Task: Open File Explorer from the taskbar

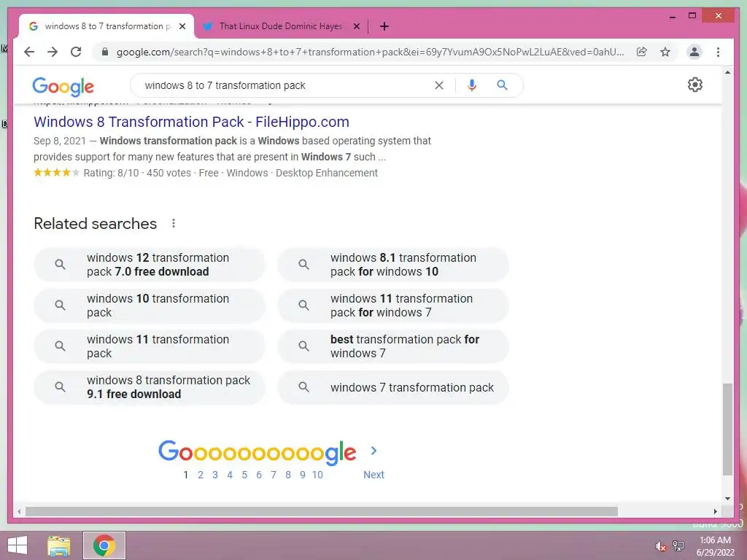Action: pyautogui.click(x=59, y=545)
